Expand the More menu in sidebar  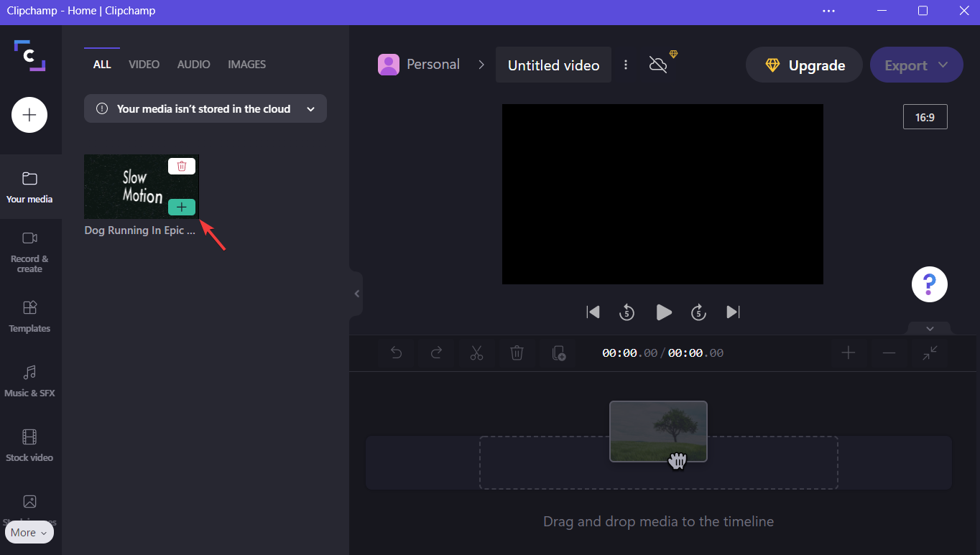coord(29,532)
